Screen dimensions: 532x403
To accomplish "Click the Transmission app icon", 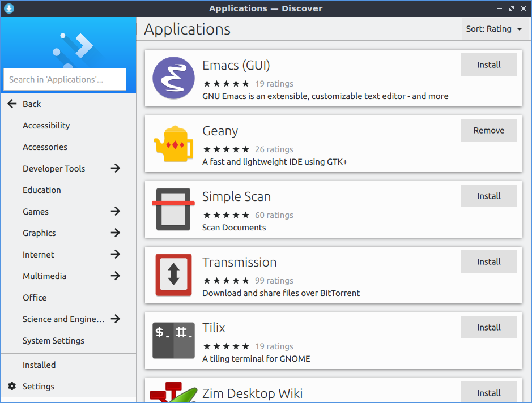I will point(173,275).
